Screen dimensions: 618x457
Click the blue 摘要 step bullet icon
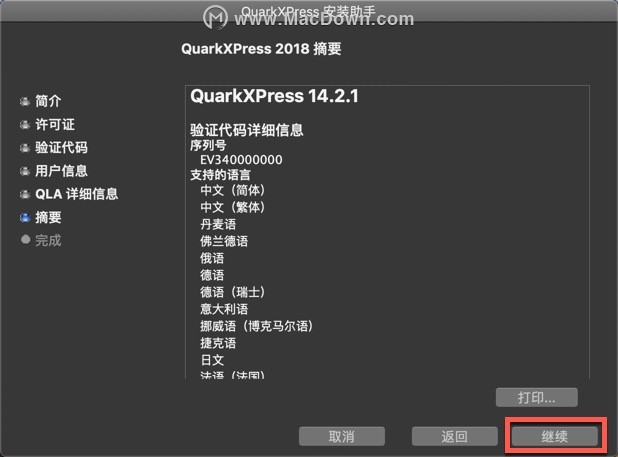click(x=25, y=217)
